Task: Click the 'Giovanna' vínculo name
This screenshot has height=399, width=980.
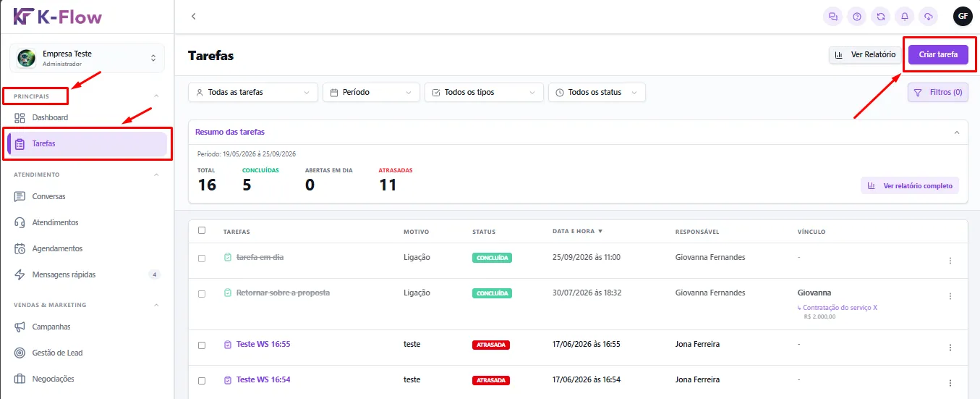Action: pos(814,293)
